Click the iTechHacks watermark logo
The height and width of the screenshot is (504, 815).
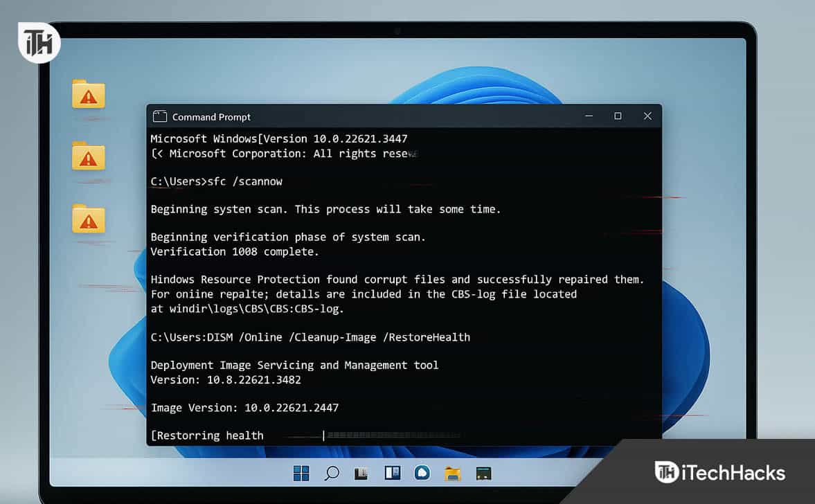tap(720, 473)
